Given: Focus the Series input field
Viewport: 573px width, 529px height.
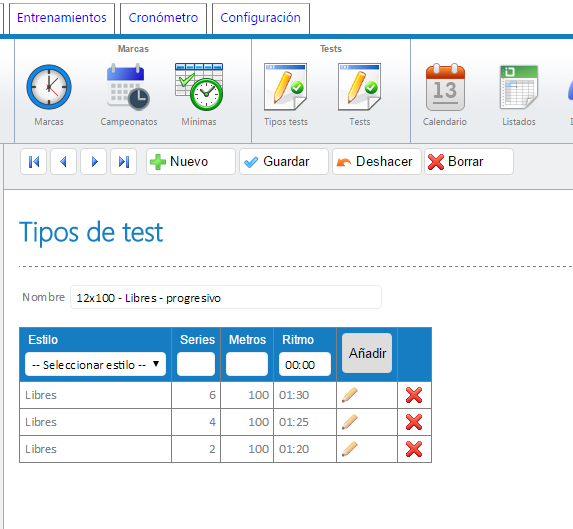Looking at the screenshot, I should [196, 364].
